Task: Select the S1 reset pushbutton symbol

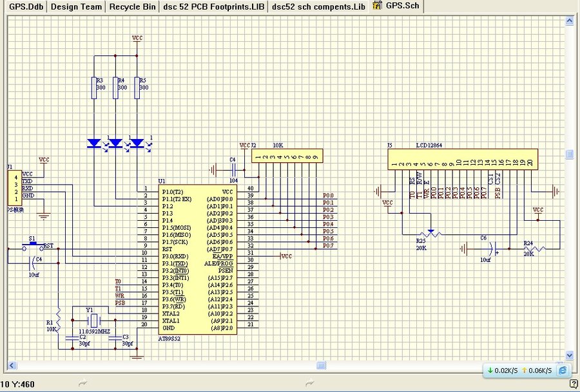Action: [32, 245]
